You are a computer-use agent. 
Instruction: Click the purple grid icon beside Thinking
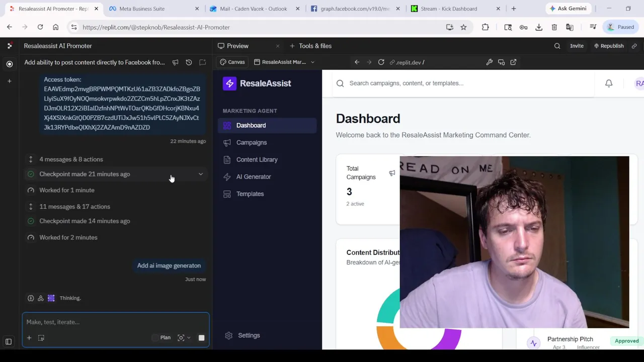pos(51,298)
